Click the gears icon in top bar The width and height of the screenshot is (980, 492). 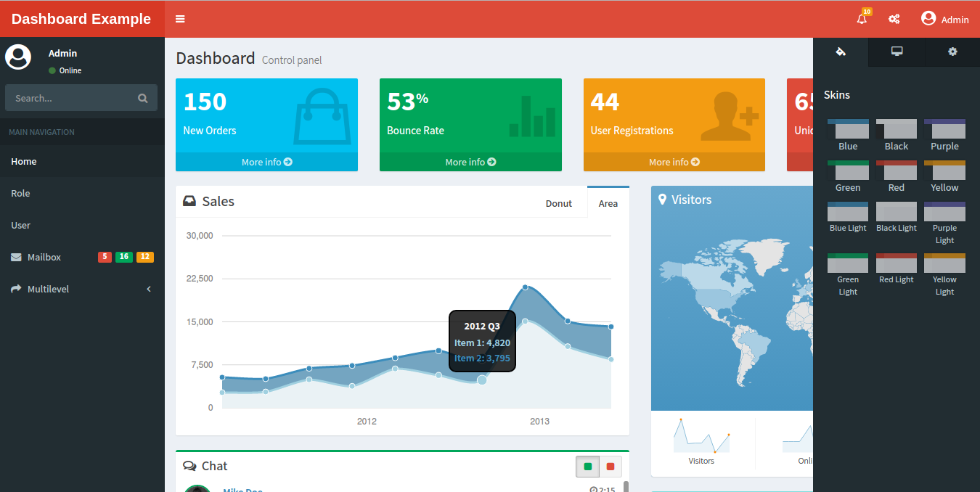pyautogui.click(x=894, y=19)
